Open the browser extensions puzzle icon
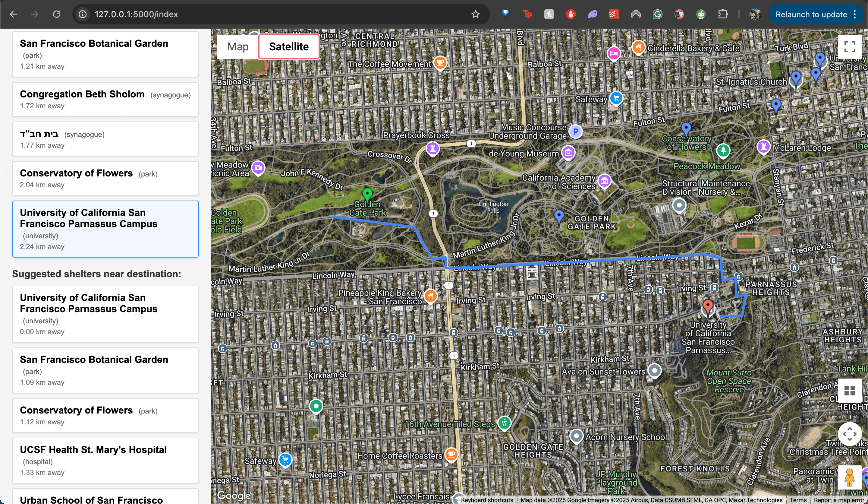The image size is (868, 504). point(723,14)
